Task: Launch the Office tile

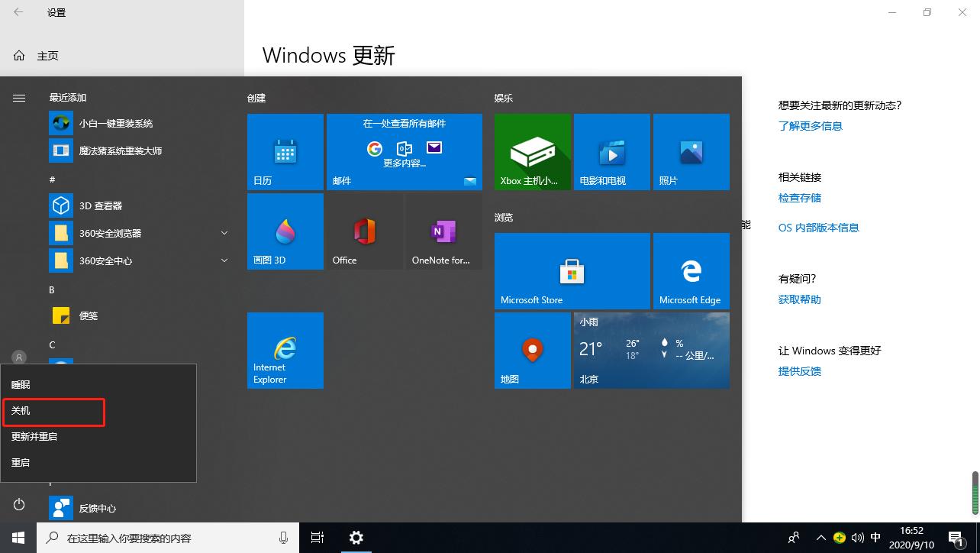Action: point(364,231)
